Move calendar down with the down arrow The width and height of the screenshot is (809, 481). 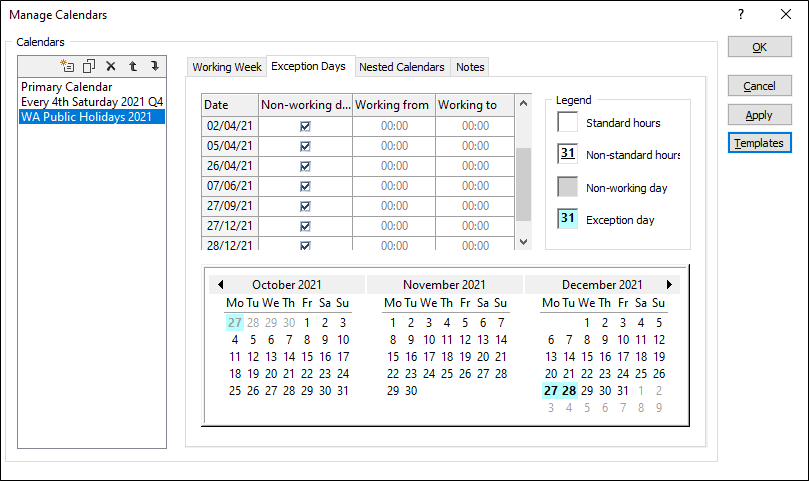pyautogui.click(x=154, y=66)
